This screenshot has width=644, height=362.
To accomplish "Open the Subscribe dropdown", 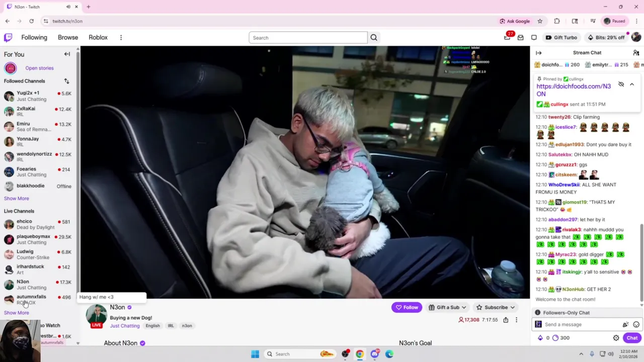I will (496, 308).
